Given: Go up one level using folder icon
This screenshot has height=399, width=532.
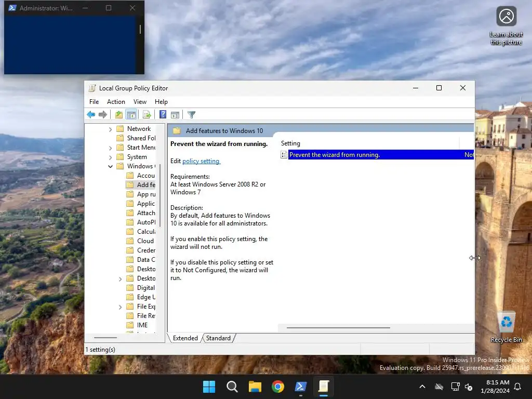Looking at the screenshot, I should pos(119,115).
